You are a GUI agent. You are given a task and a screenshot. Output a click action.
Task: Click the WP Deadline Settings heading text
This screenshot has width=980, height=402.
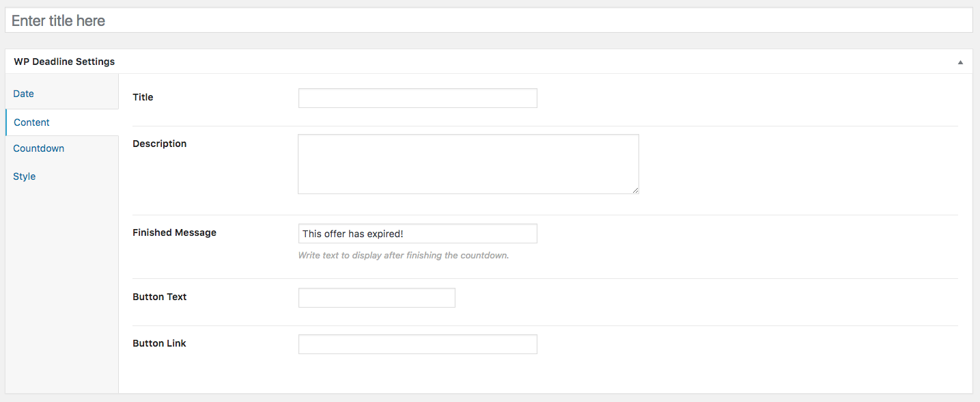coord(64,62)
